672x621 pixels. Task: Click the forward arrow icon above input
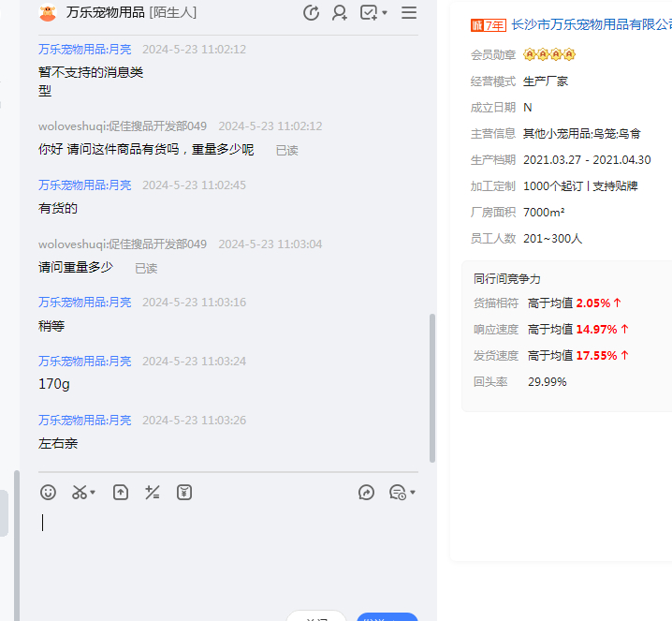click(x=367, y=492)
